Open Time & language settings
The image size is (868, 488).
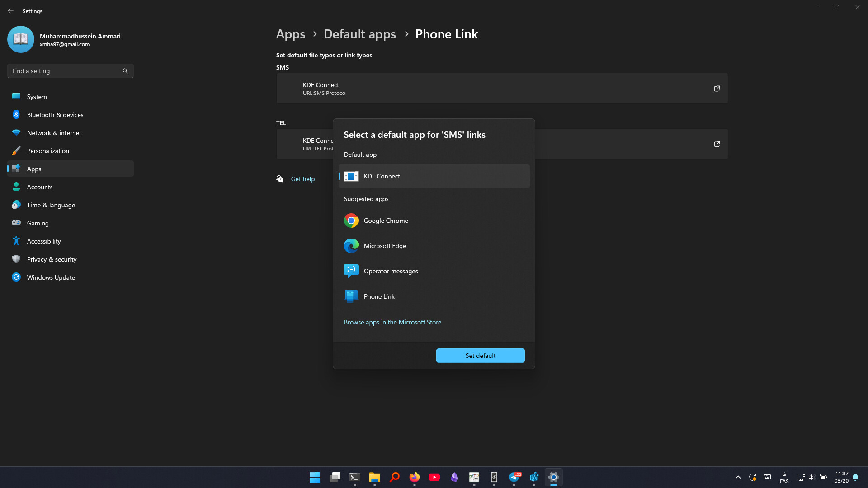click(70, 205)
